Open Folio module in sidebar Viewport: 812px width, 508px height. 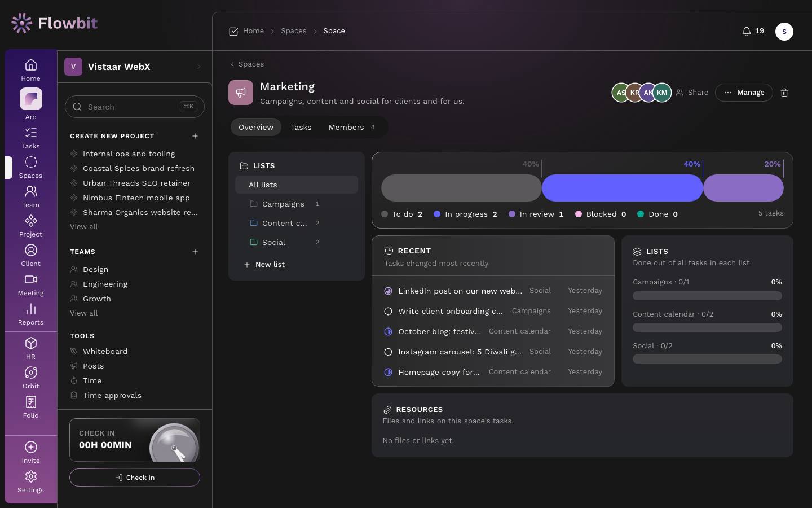(x=30, y=408)
